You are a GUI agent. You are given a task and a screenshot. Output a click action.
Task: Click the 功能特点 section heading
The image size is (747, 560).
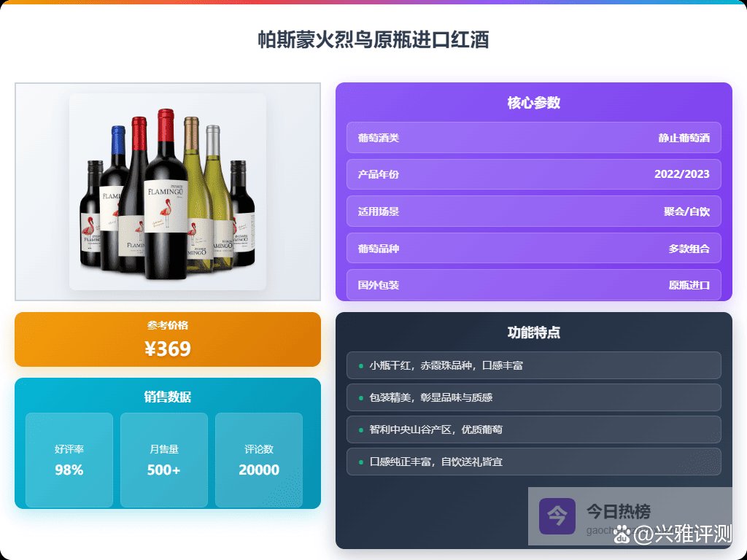533,332
